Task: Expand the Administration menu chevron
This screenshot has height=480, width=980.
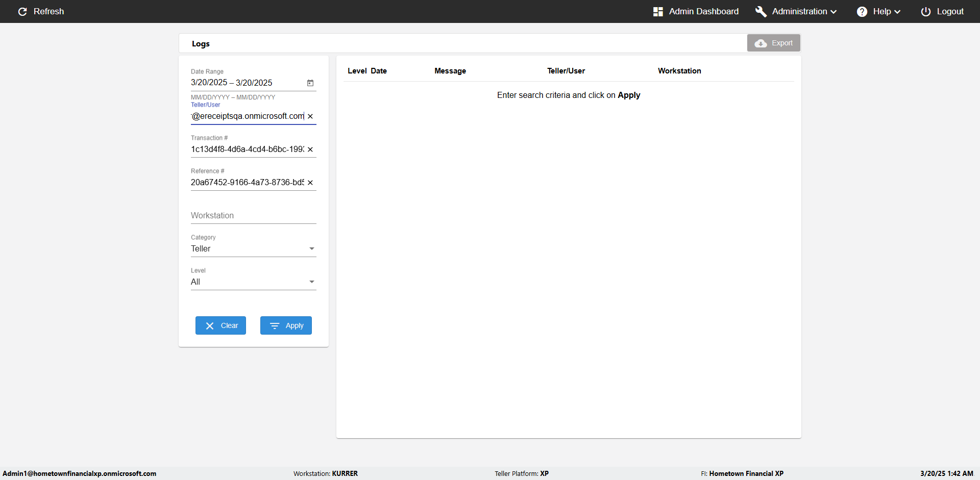Action: point(834,12)
